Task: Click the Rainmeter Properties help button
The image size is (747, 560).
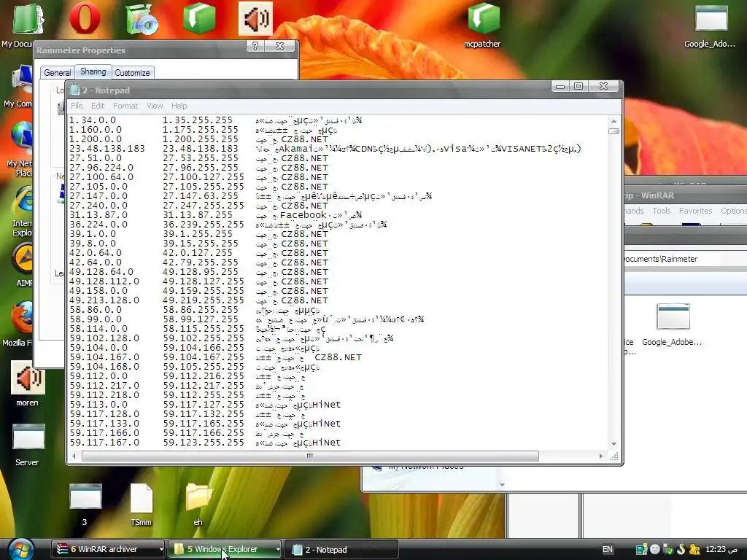Action: (x=255, y=46)
